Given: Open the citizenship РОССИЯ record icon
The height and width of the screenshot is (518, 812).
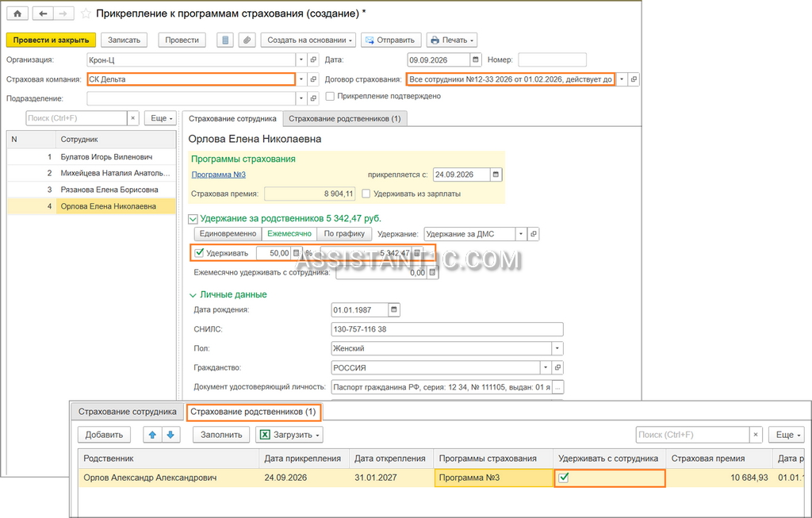Looking at the screenshot, I should (557, 368).
